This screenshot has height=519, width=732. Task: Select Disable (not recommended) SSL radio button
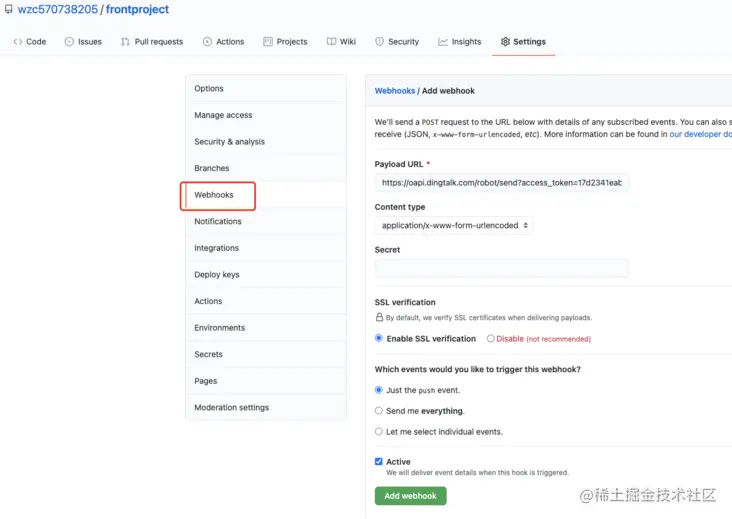point(490,338)
